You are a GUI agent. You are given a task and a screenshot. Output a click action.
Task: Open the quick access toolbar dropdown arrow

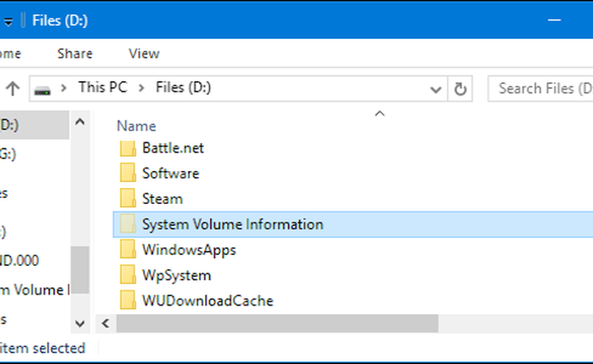pyautogui.click(x=8, y=22)
